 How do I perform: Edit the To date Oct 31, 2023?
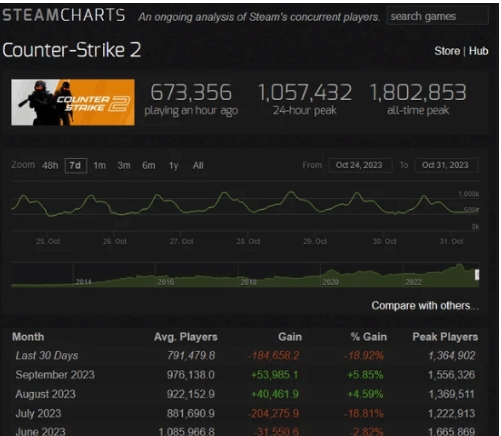click(x=446, y=165)
